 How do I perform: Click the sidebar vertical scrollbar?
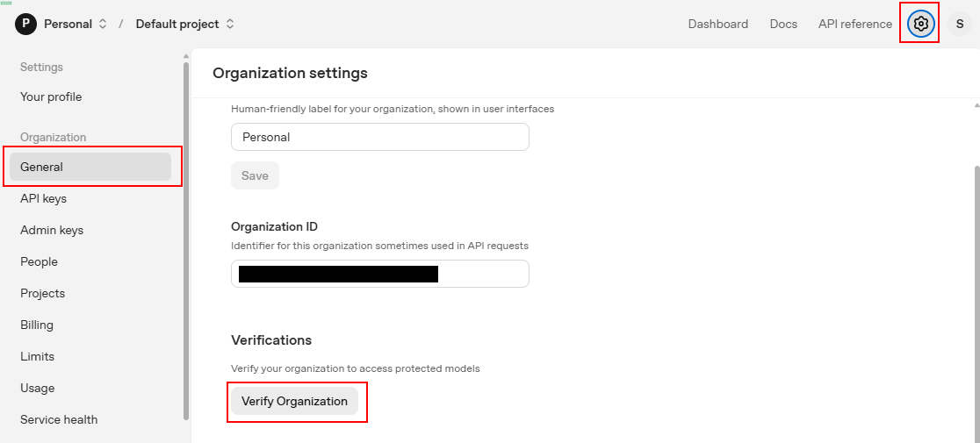185,240
